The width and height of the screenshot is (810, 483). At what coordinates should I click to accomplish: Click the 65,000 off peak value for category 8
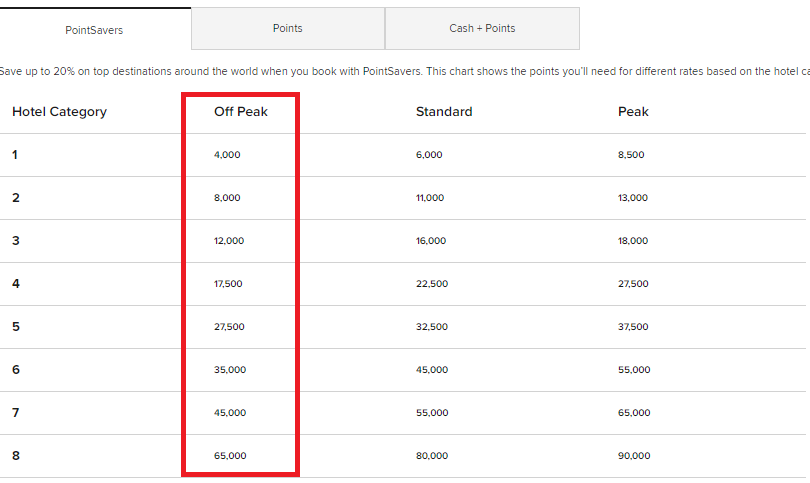pyautogui.click(x=230, y=456)
